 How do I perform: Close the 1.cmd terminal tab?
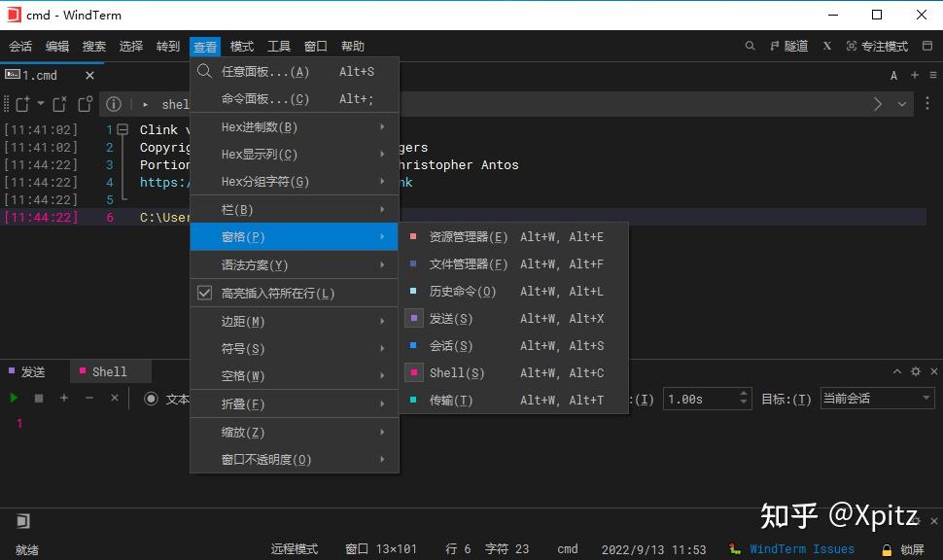88,74
